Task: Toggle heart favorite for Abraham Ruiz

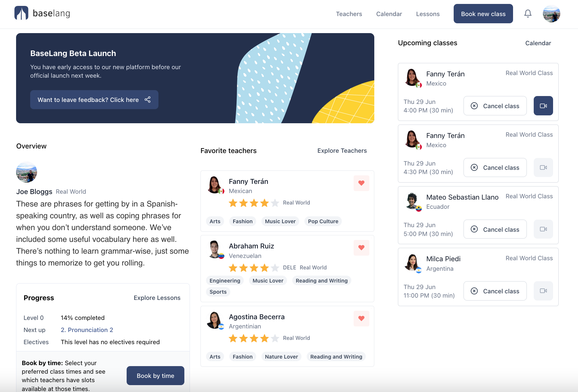Action: (361, 247)
